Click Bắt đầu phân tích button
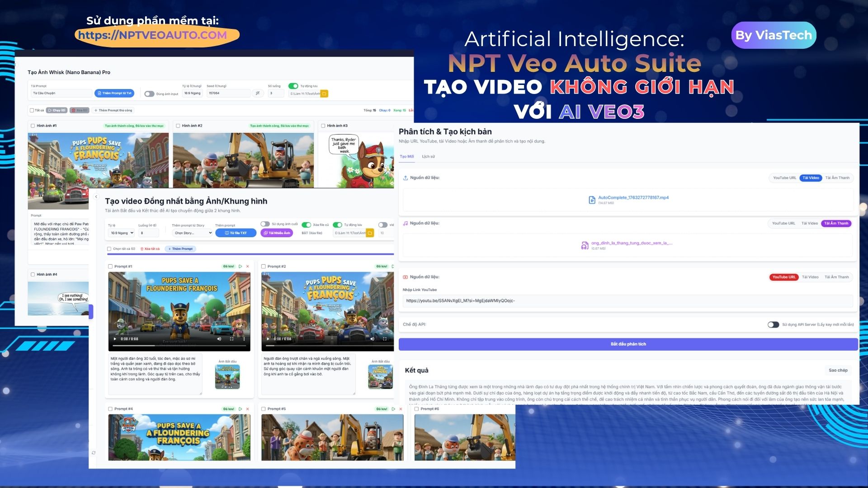 point(628,344)
